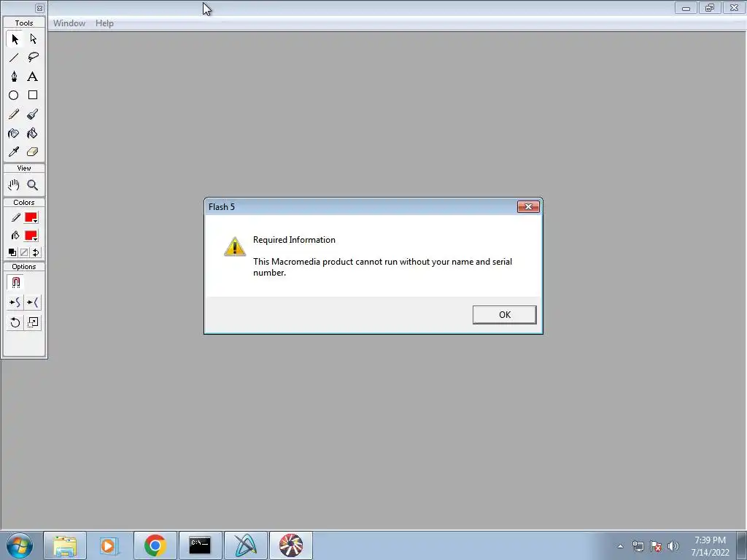Launch Windows Media Player from taskbar
The width and height of the screenshot is (747, 560).
pyautogui.click(x=109, y=545)
